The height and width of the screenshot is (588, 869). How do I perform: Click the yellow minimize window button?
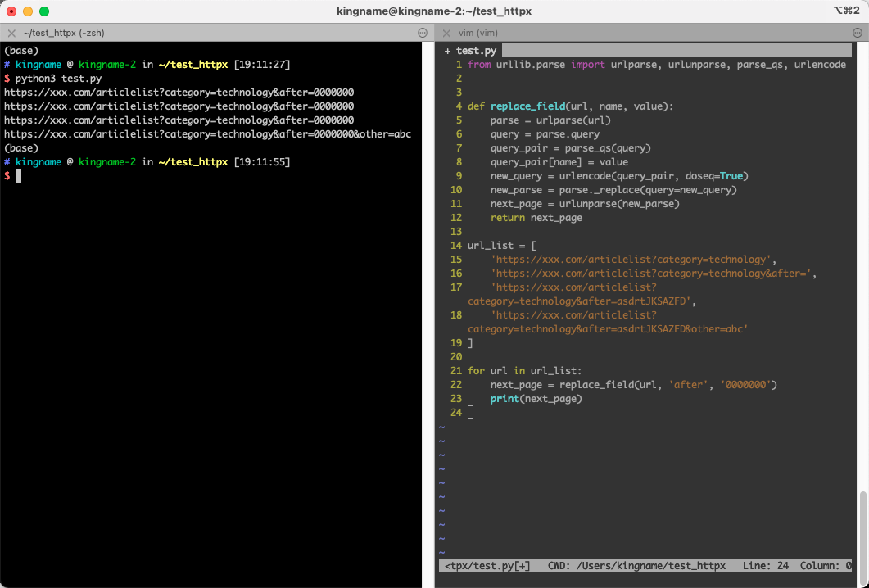(28, 11)
